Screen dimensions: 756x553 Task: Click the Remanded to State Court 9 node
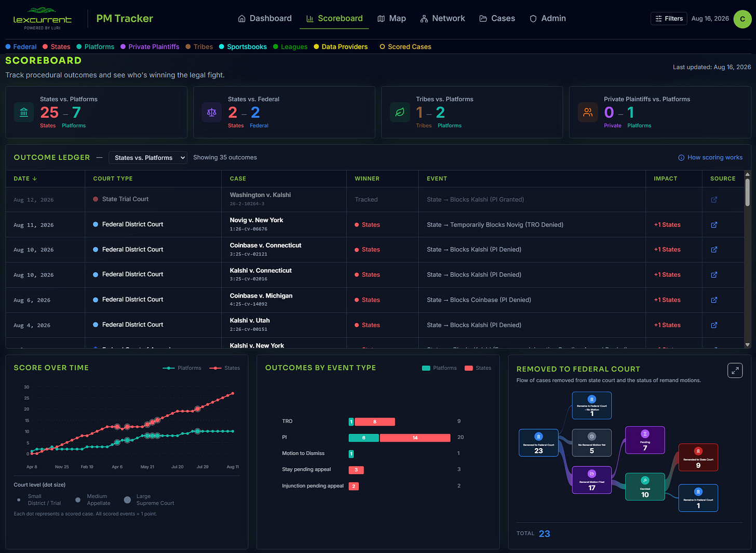coord(698,457)
